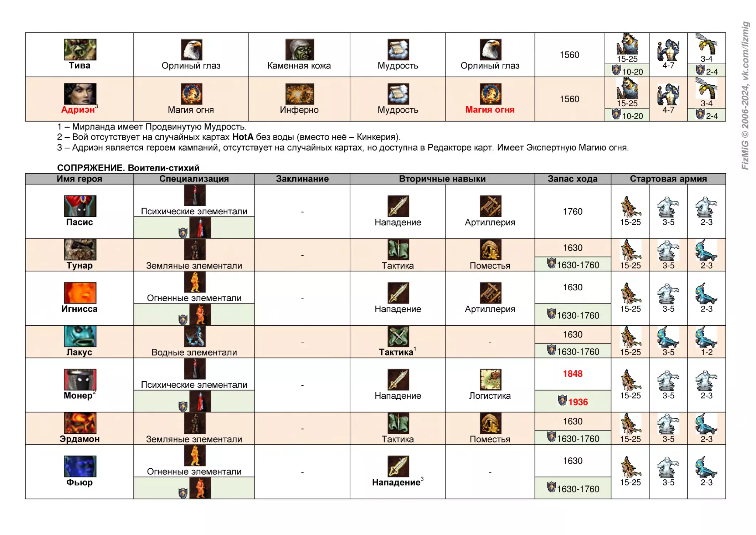756x535 pixels.
Task: Click Эрдамон hero portrait
Action: (80, 423)
